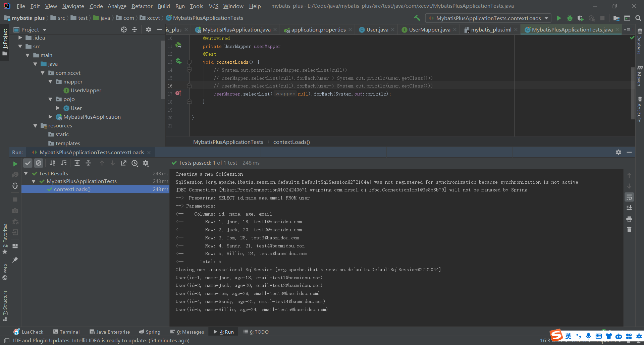Toggle the 2: Favorites tool window stripe
The image size is (644, 345).
pyautogui.click(x=5, y=239)
